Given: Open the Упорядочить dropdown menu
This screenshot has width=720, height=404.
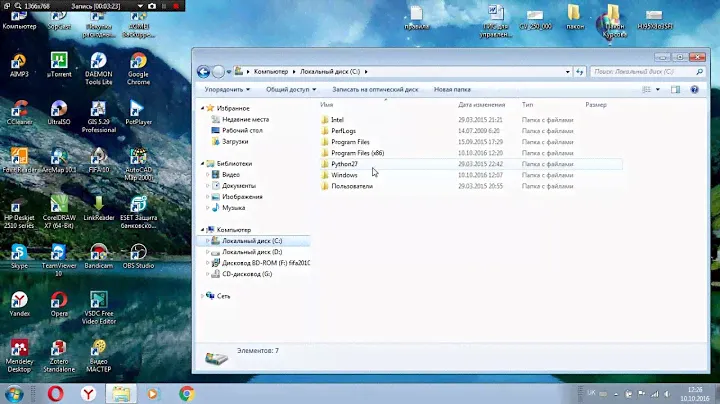Looking at the screenshot, I should tap(227, 89).
